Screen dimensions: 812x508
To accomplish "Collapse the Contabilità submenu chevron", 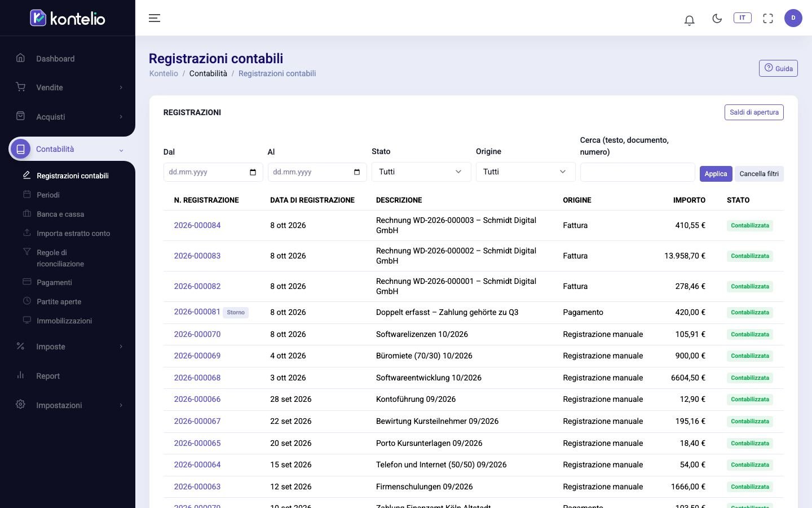I will (x=121, y=150).
